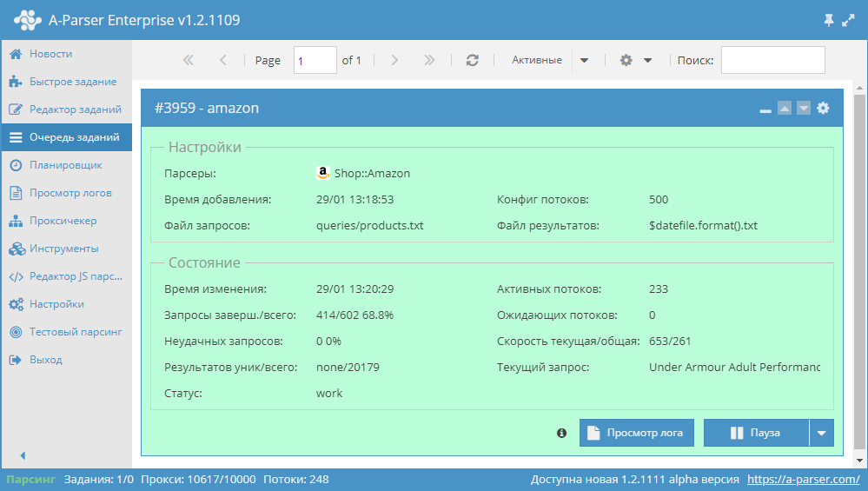Pause the amazon task with Пауза
Viewport: 868px width, 491px height.
pos(756,433)
